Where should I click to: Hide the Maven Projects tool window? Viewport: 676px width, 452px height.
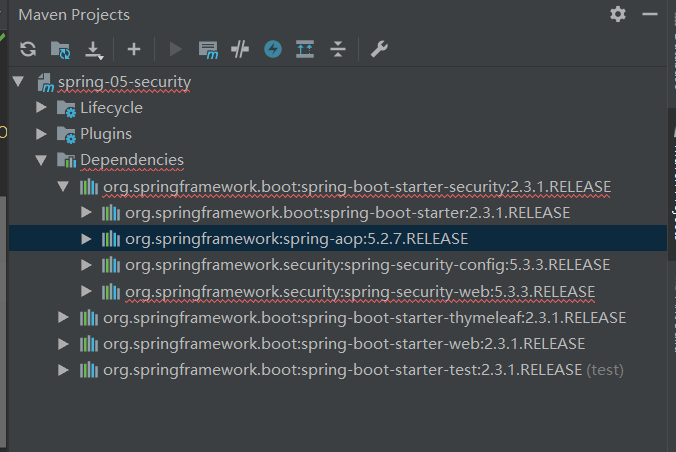click(651, 14)
